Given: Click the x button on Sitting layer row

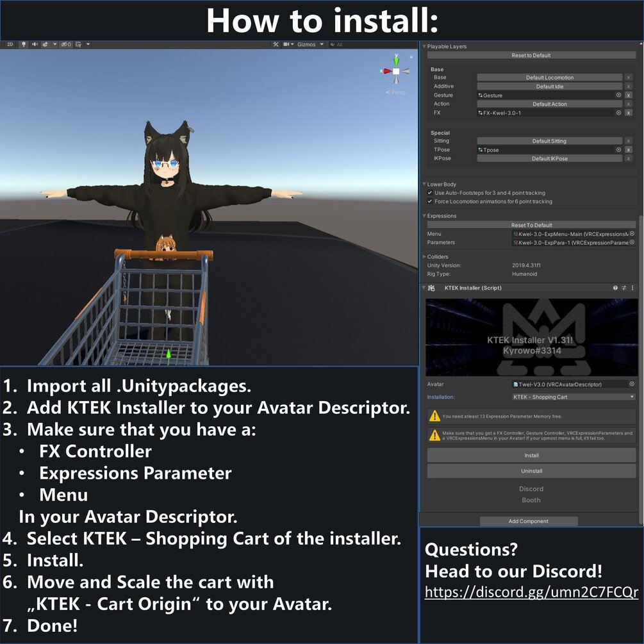Looking at the screenshot, I should point(629,141).
